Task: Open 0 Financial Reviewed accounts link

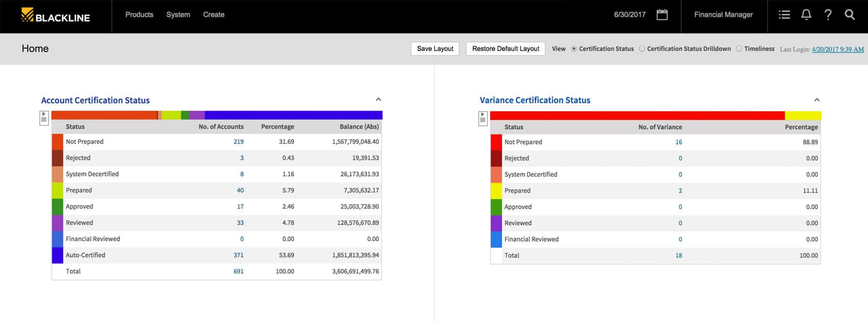Action: (x=242, y=239)
